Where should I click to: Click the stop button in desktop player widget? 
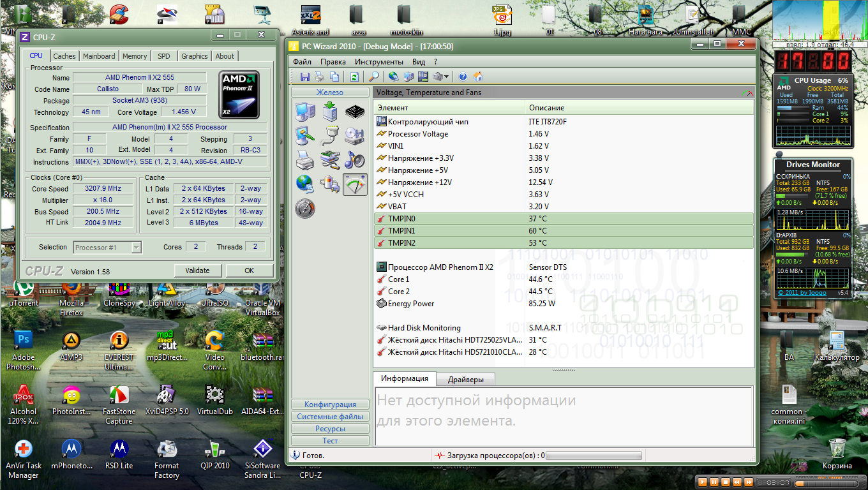point(726,482)
